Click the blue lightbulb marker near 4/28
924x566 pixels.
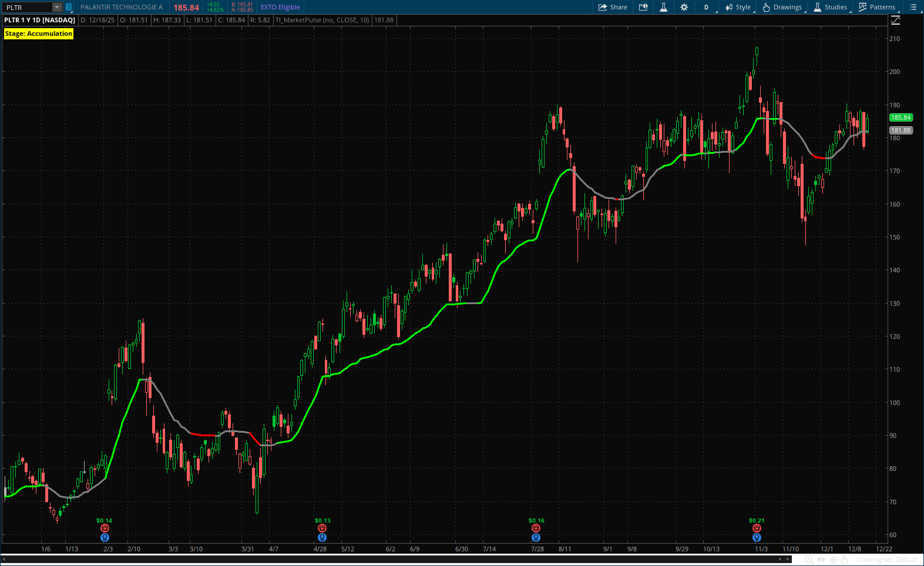(x=322, y=537)
